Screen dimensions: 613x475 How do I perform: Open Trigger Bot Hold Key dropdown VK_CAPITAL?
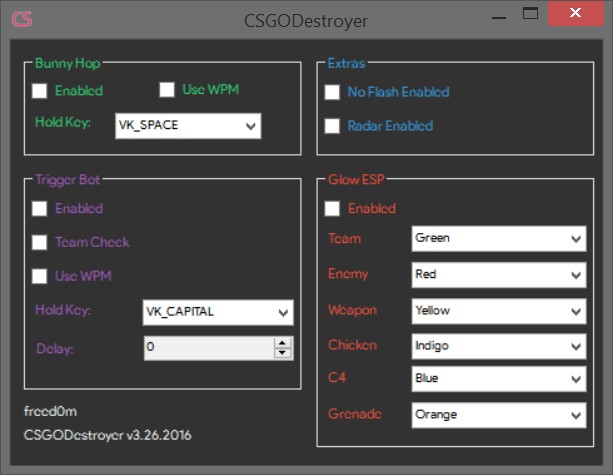click(x=218, y=312)
